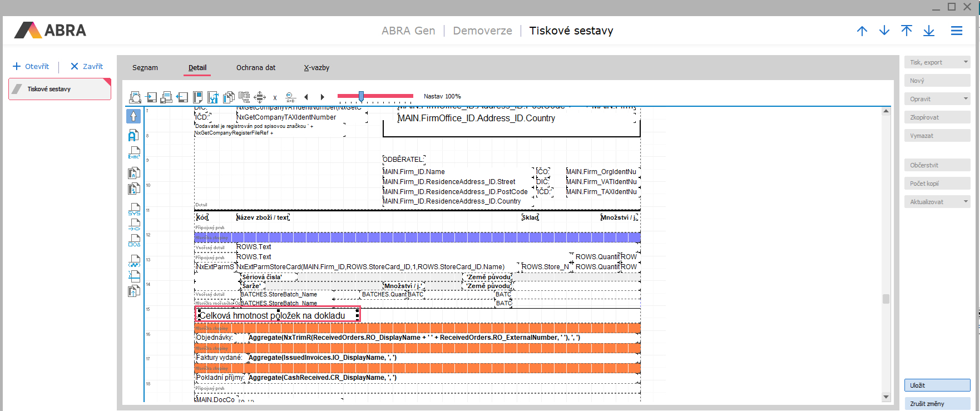Viewport: 980px width, 411px height.
Task: Click the Vymazat button
Action: point(937,136)
